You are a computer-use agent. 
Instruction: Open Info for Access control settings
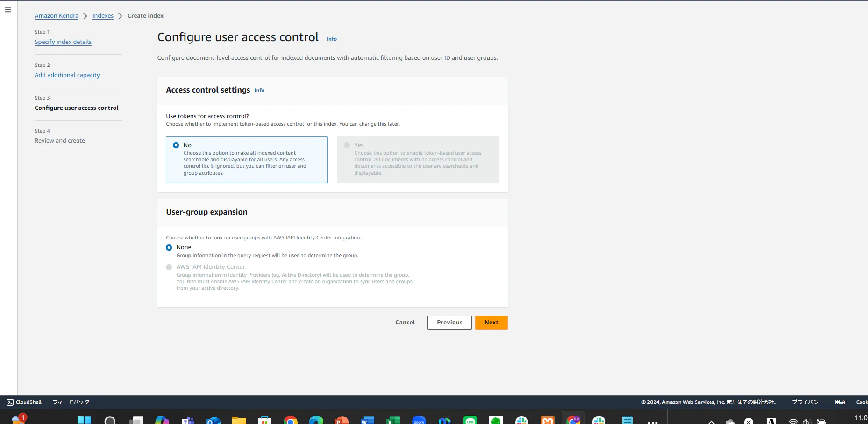click(260, 91)
